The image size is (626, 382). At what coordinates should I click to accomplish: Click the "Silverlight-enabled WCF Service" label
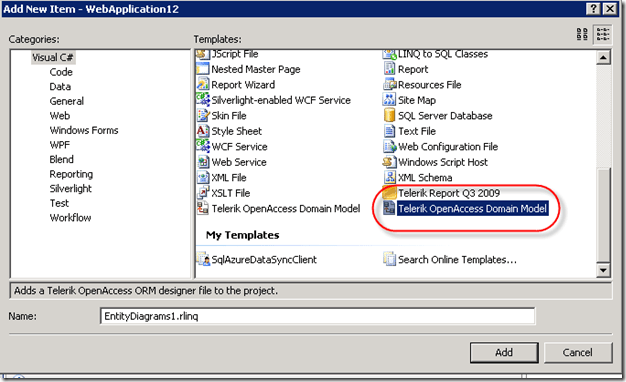281,100
